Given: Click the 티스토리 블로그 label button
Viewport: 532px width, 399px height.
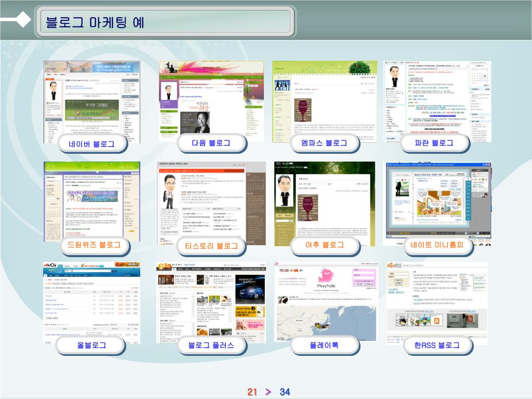Looking at the screenshot, I should pyautogui.click(x=211, y=246).
